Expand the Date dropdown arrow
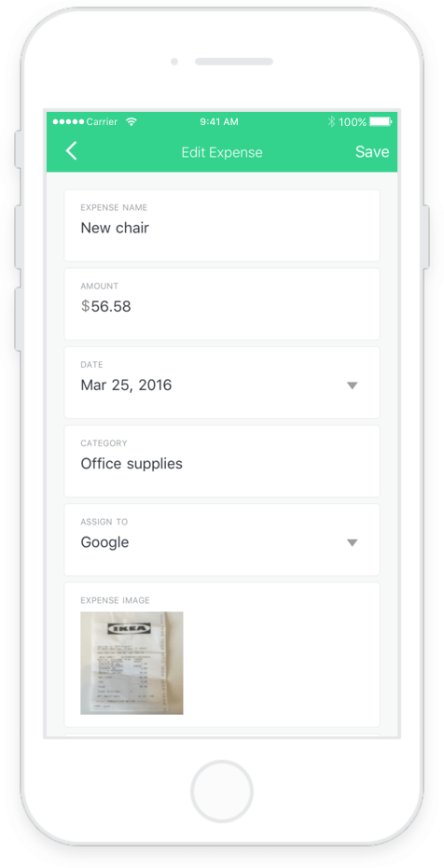Image resolution: width=444 pixels, height=868 pixels. [x=353, y=385]
